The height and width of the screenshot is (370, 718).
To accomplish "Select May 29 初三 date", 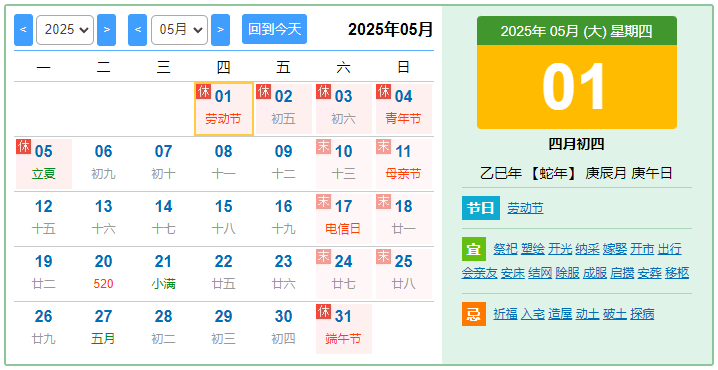I will (223, 329).
